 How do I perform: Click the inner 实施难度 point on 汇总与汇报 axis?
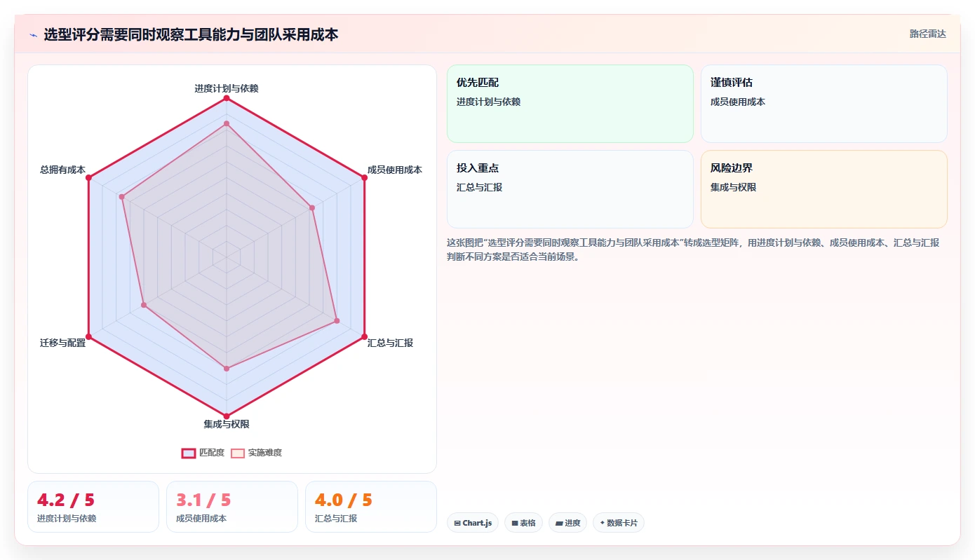(x=337, y=321)
